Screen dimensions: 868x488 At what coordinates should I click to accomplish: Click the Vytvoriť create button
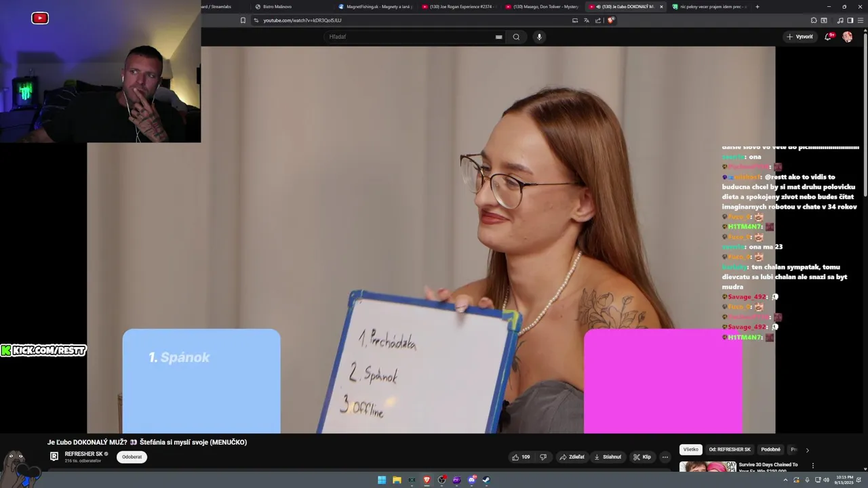point(800,37)
